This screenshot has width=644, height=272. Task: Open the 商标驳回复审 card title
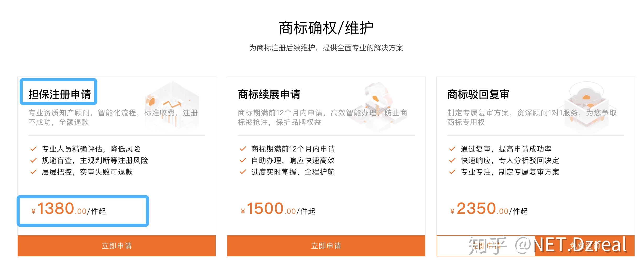478,94
